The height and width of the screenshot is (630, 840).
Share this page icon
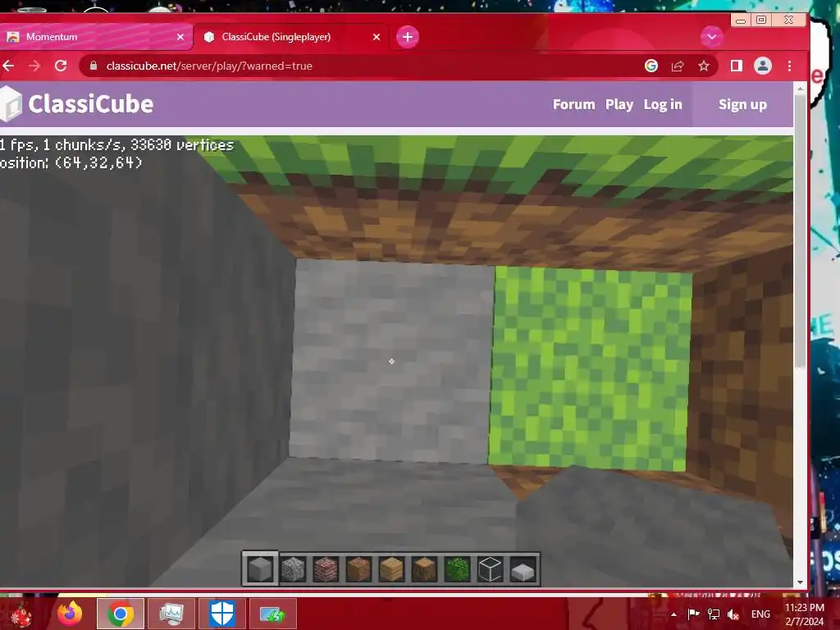point(678,66)
